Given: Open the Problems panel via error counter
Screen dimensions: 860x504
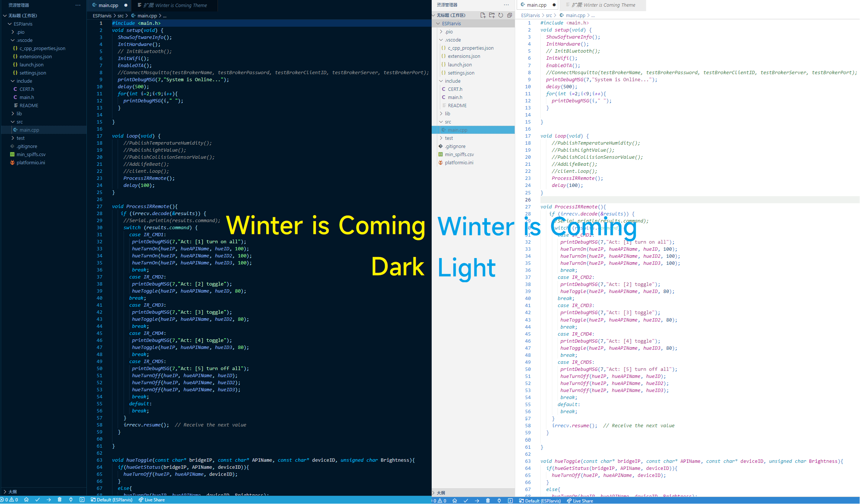Looking at the screenshot, I should 9,500.
